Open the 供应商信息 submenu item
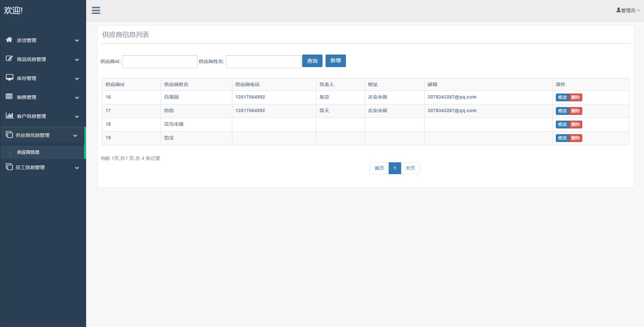The image size is (644, 327). (28, 152)
